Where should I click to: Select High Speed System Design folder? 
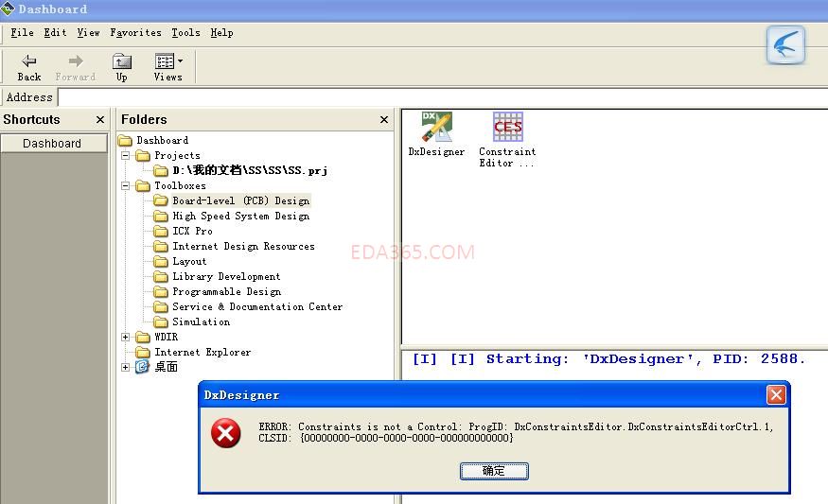pyautogui.click(x=240, y=216)
